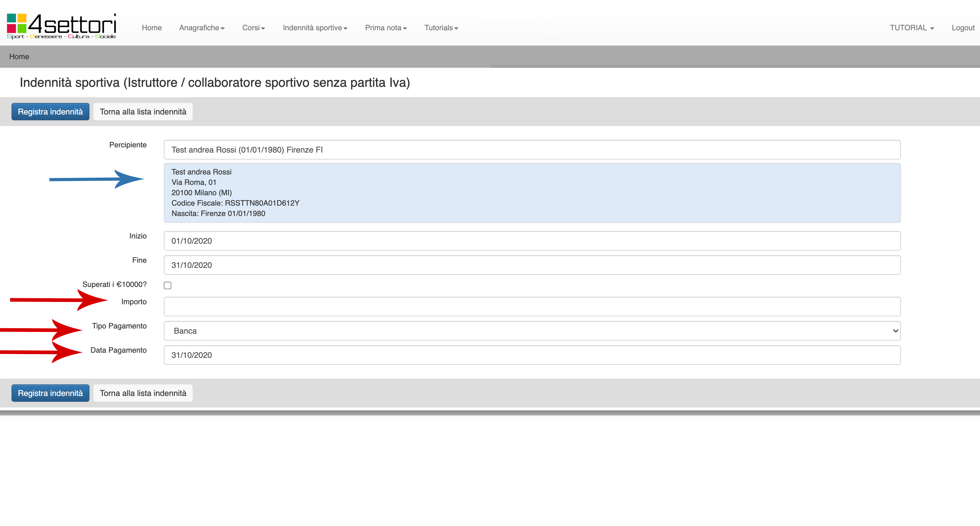Viewport: 980px width, 526px height.
Task: Click the Logout link
Action: coord(962,28)
